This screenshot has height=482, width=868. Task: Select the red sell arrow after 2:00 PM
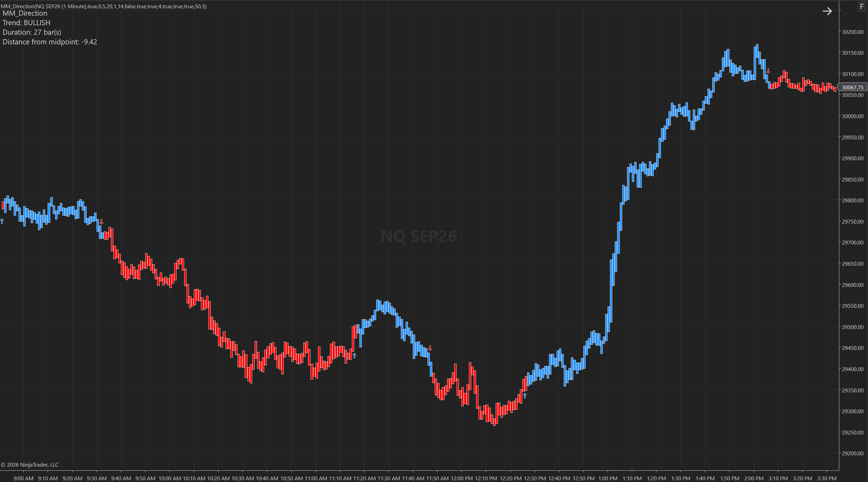pos(768,71)
